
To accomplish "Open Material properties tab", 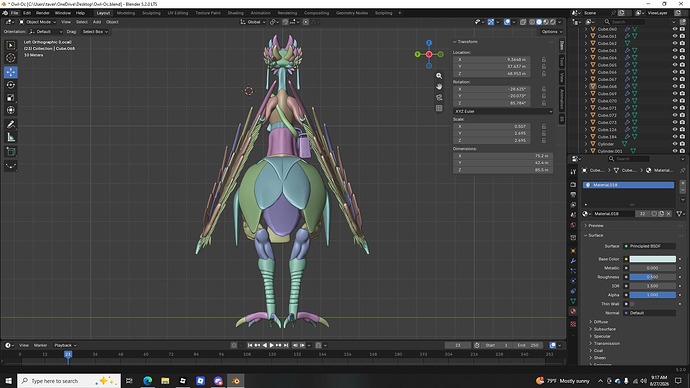I will coord(573,311).
